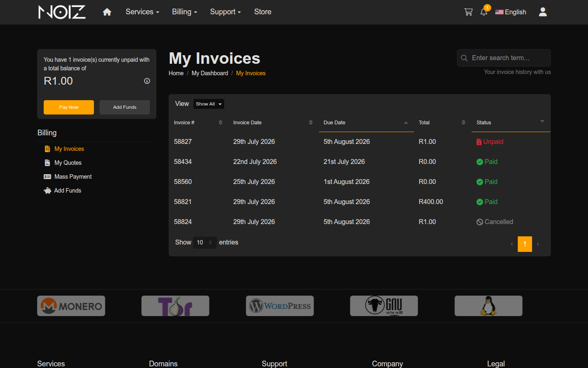Click the green check on invoice 58434

(480, 162)
